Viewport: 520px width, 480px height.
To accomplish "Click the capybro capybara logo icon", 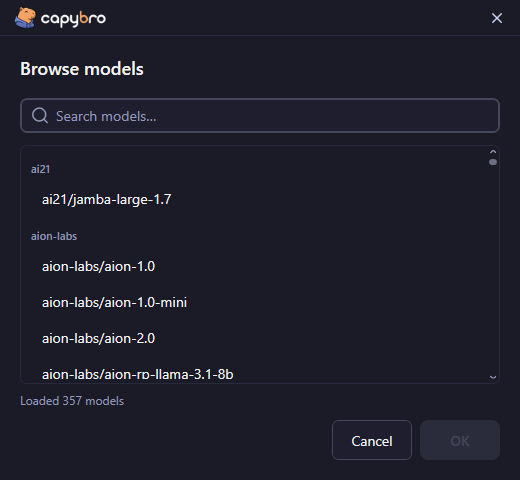I will [x=25, y=18].
